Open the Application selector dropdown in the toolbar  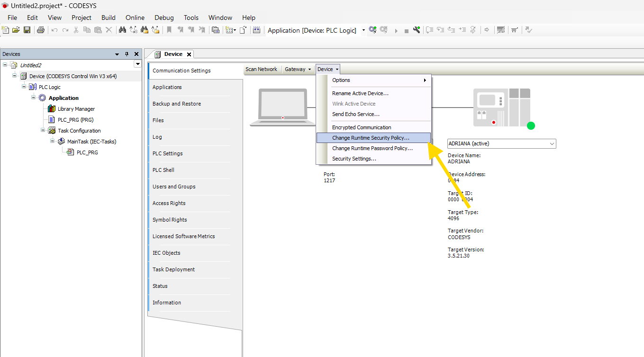[364, 30]
